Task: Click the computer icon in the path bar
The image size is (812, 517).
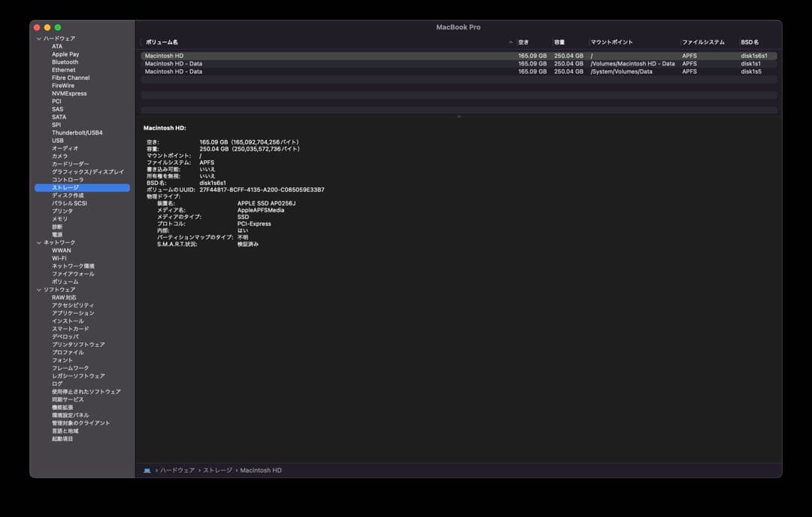Action: [x=147, y=470]
